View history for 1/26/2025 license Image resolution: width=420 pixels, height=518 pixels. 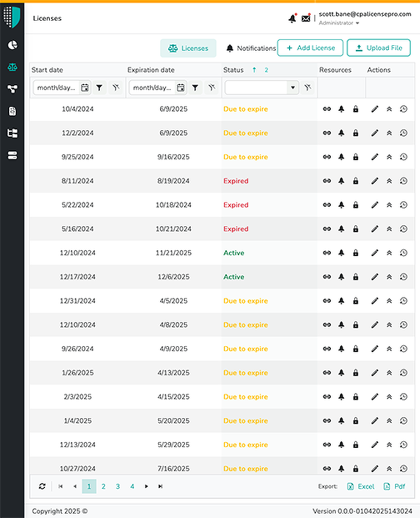click(404, 373)
